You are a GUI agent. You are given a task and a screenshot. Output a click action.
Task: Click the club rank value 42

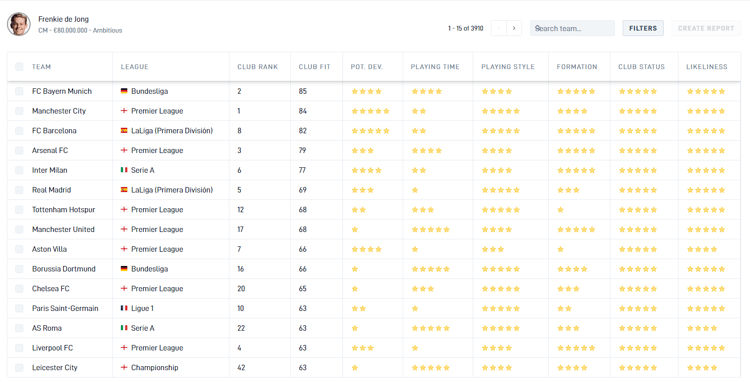[x=241, y=368]
